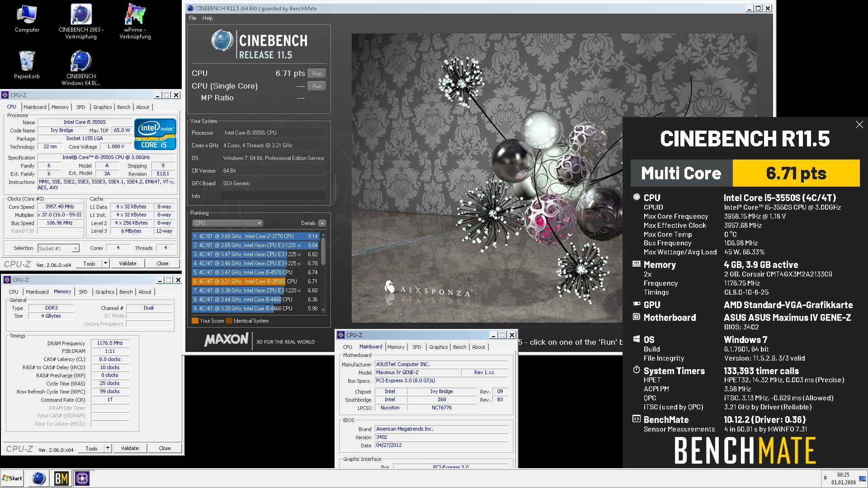The width and height of the screenshot is (868, 488).
Task: Click the DRAM Frequency value 1176.5 MHz
Action: tap(110, 343)
